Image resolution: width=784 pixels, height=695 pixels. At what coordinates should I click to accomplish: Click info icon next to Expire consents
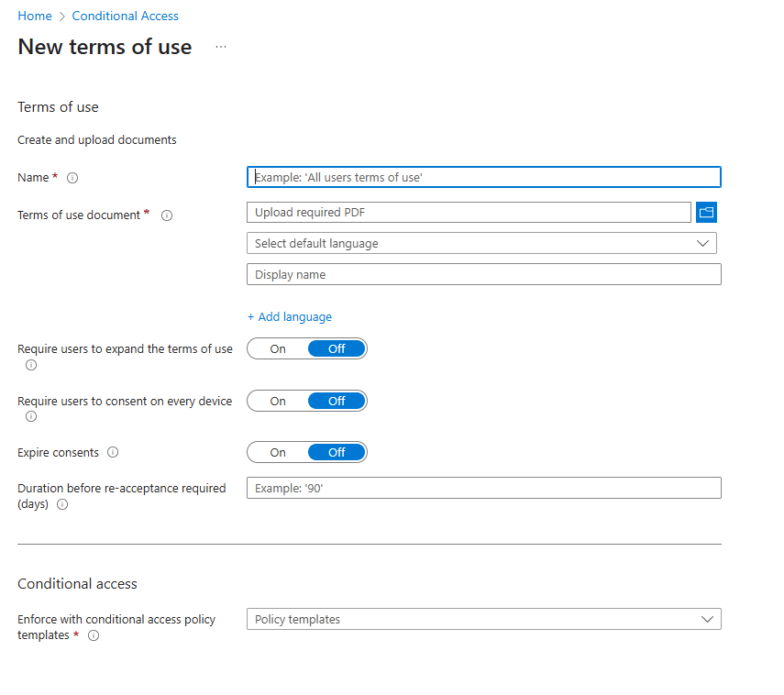click(x=113, y=452)
